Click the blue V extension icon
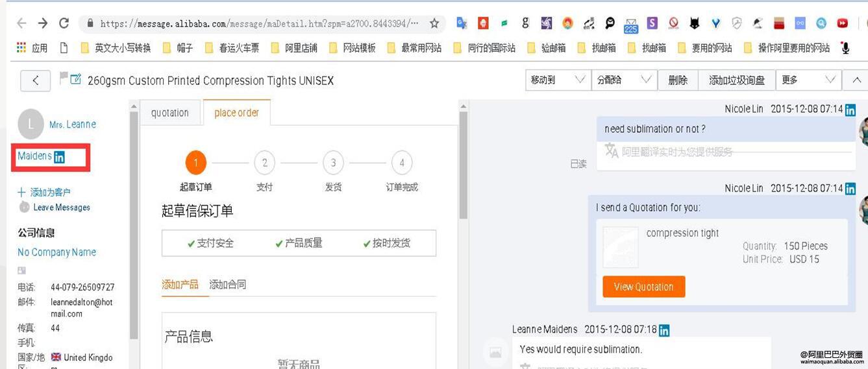 [x=715, y=23]
